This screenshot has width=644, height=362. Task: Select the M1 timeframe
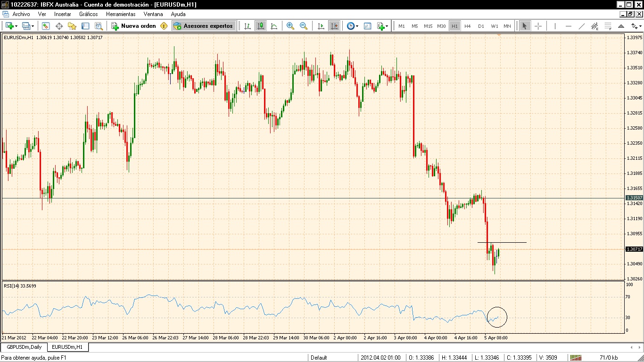click(x=402, y=26)
